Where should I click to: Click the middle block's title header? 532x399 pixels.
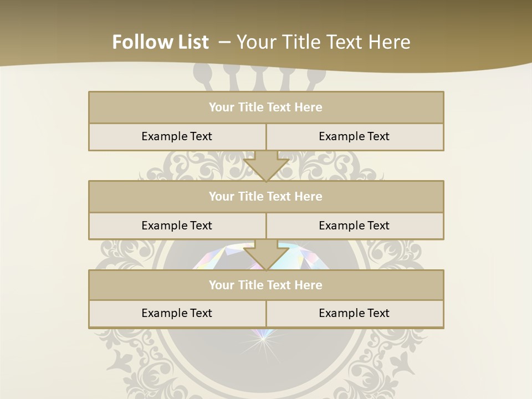[266, 196]
